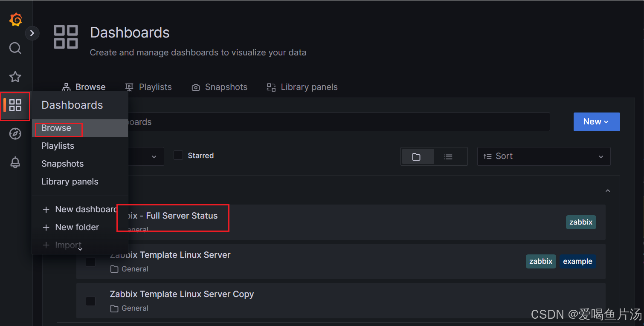Viewport: 644px width, 326px height.
Task: Click folder icon beside General under Linux Server Copy
Action: pyautogui.click(x=114, y=308)
